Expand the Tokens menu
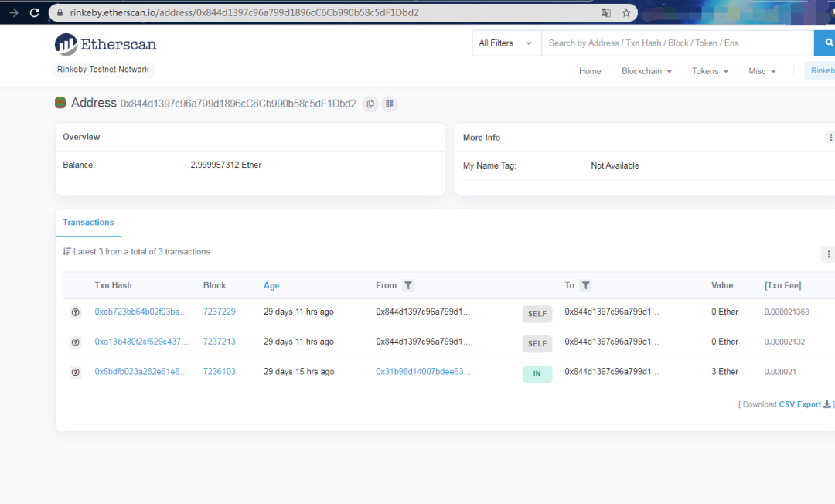 [x=710, y=71]
